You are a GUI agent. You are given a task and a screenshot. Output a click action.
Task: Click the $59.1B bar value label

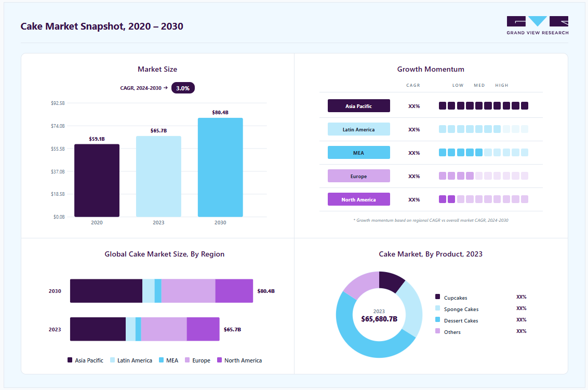[97, 139]
